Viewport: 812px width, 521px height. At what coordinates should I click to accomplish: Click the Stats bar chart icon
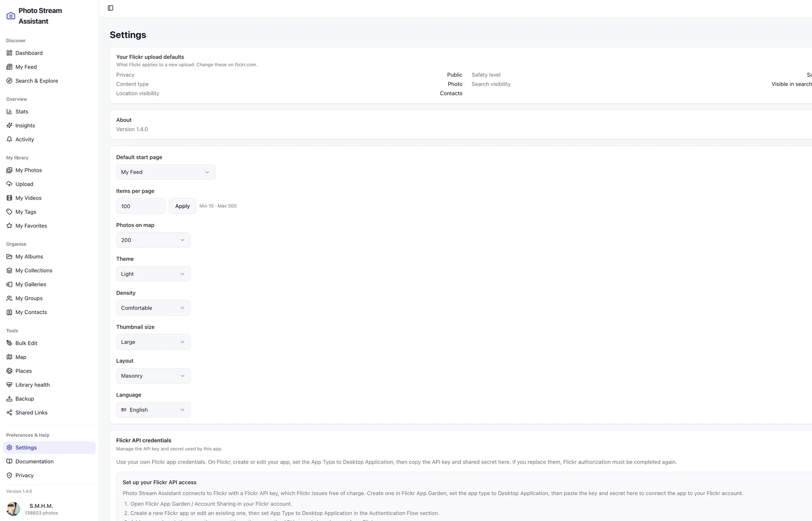coord(9,111)
